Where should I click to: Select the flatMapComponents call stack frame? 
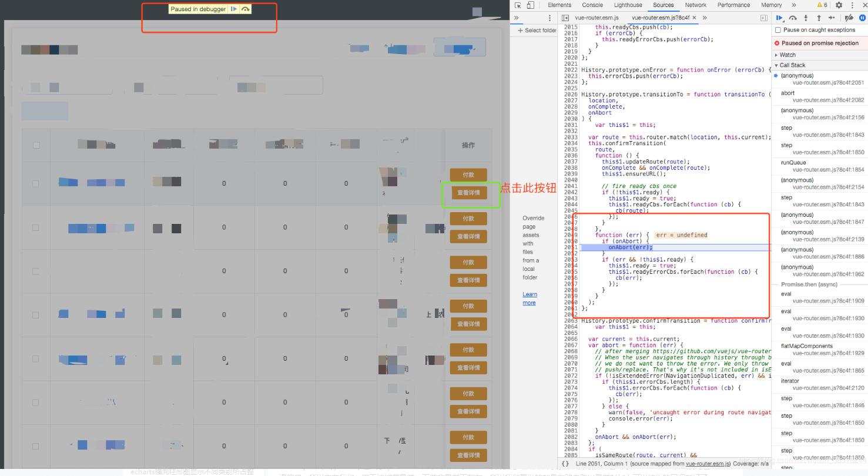click(x=819, y=350)
